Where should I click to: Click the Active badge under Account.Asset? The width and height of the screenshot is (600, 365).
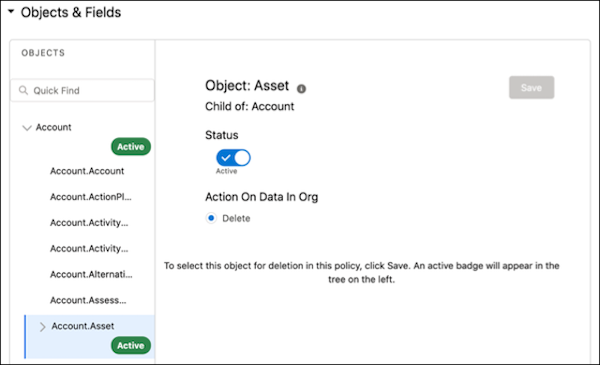pos(131,345)
